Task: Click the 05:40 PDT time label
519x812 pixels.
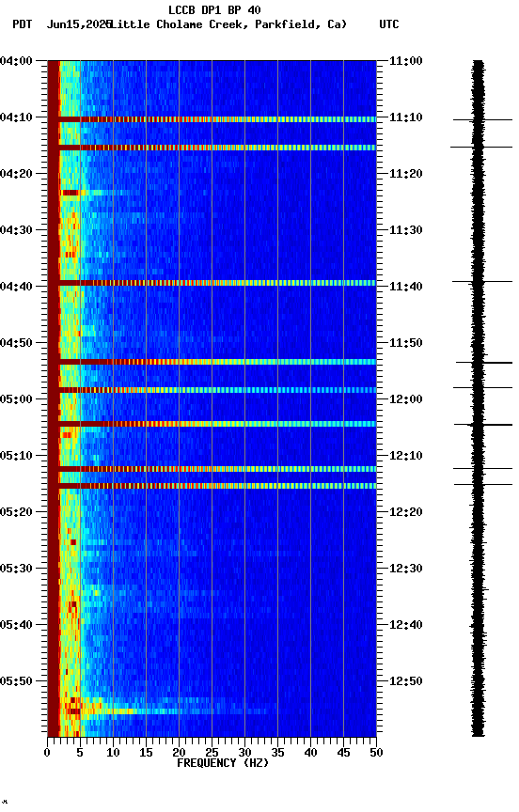Action: point(16,625)
